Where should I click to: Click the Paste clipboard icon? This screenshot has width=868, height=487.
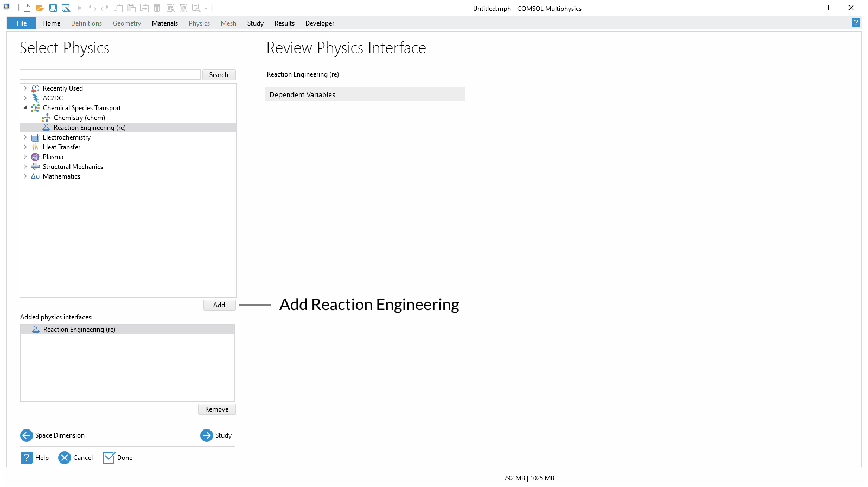[131, 8]
